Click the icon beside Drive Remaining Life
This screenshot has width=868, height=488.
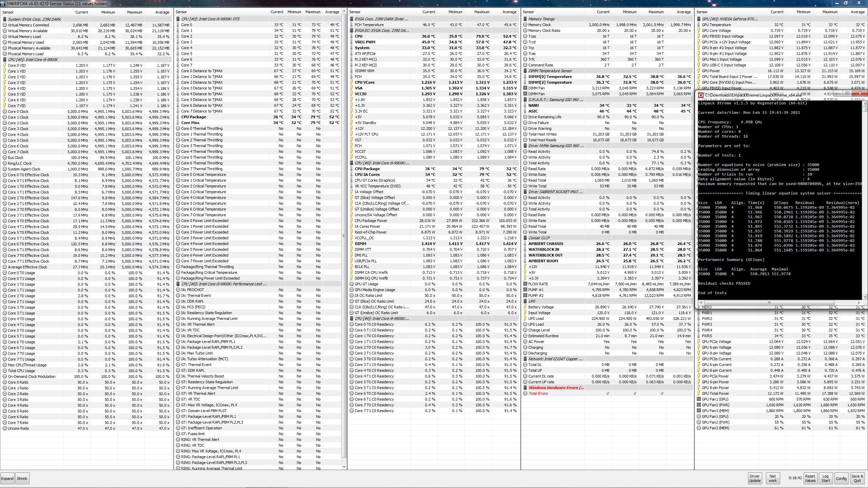(x=525, y=117)
